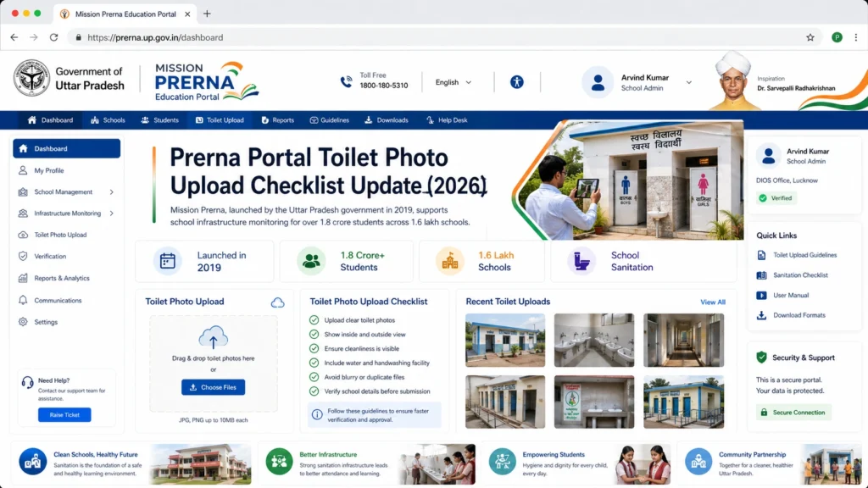Click the Clean Schools, Healthy Future circle icon
The image size is (868, 488).
pos(33,462)
